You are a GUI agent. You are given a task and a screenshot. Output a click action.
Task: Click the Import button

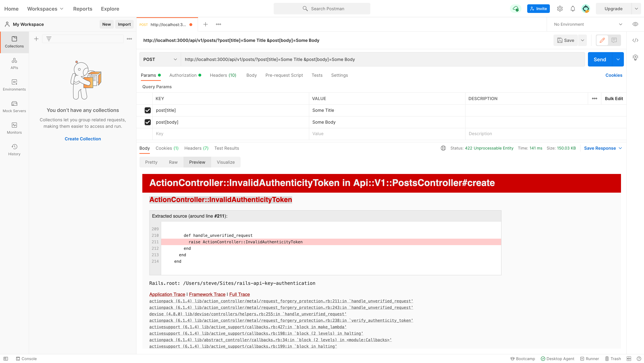(124, 24)
